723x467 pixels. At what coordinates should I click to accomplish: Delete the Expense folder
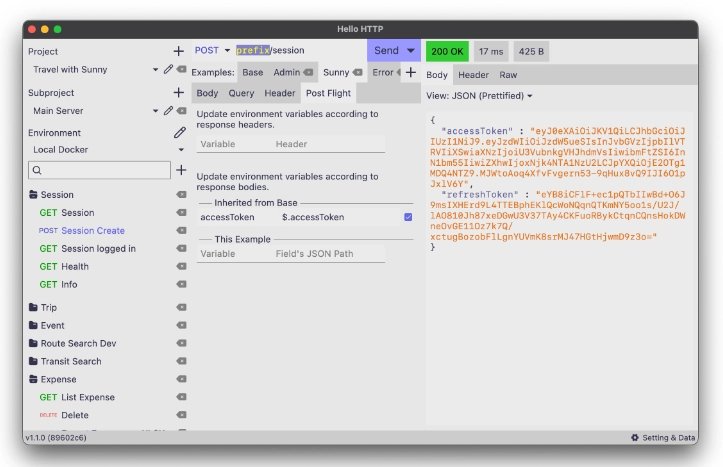tap(182, 379)
